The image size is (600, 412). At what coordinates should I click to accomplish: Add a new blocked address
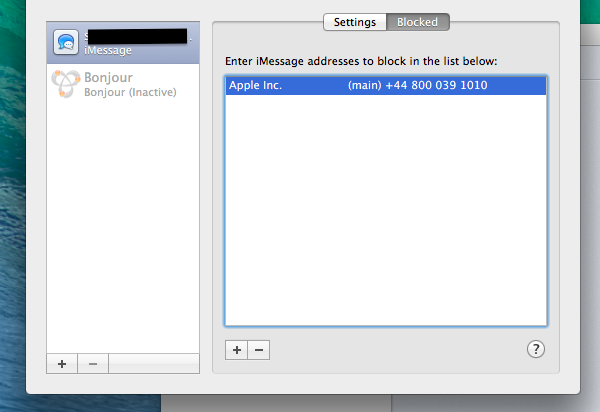pyautogui.click(x=236, y=350)
